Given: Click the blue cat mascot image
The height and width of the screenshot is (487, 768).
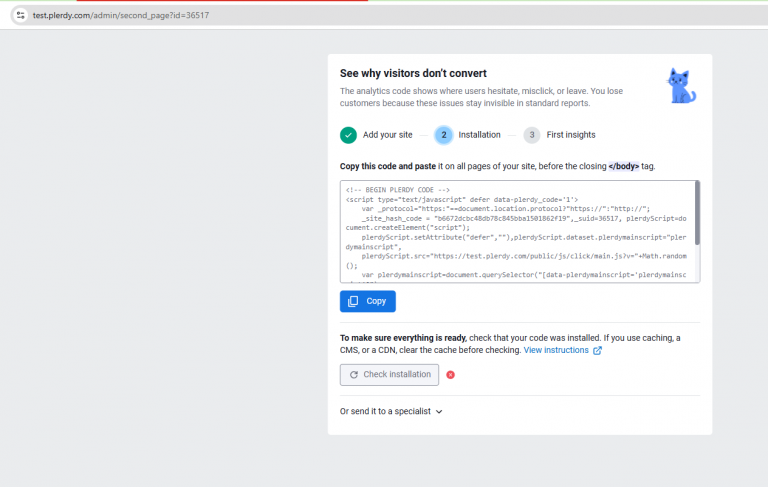Looking at the screenshot, I should click(x=681, y=86).
